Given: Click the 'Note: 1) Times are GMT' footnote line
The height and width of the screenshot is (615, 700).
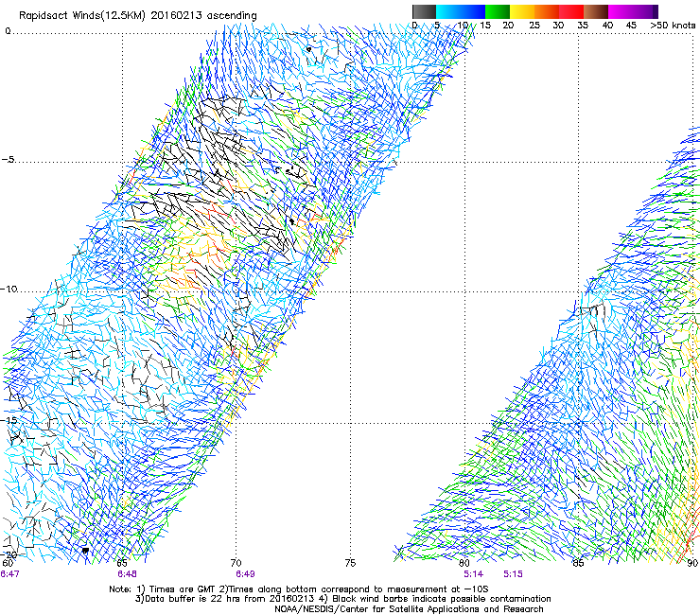Looking at the screenshot, I should pos(299,589).
